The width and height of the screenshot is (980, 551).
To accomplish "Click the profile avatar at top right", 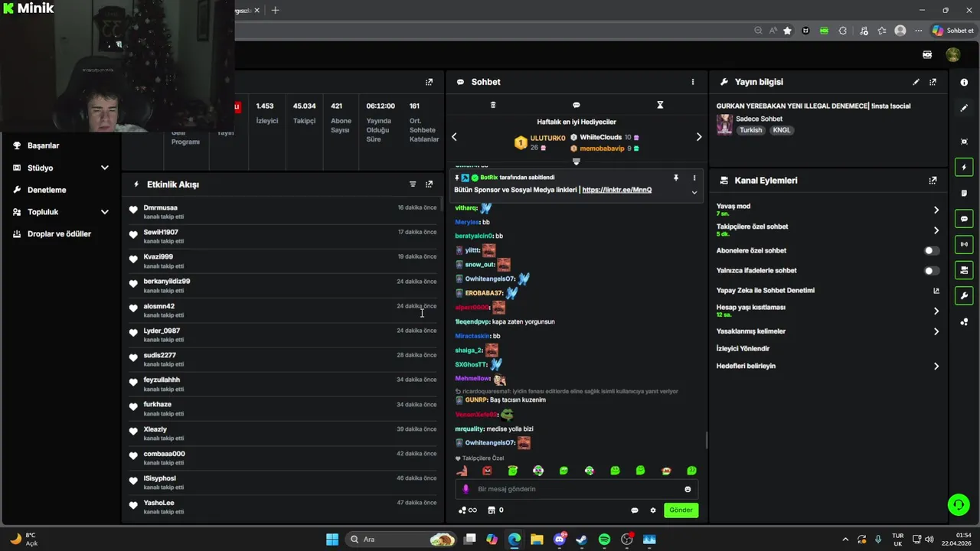I will pyautogui.click(x=953, y=55).
